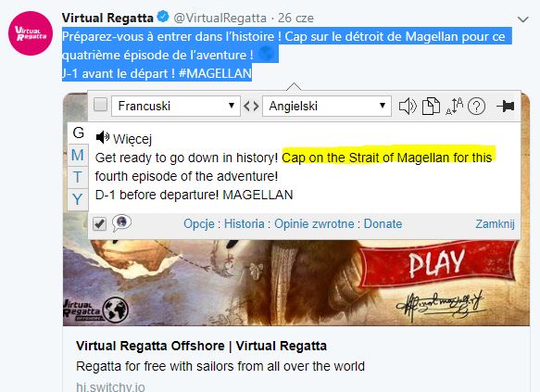Close popup with Zamknij
Viewport: 540px width, 392px height.
coord(495,224)
